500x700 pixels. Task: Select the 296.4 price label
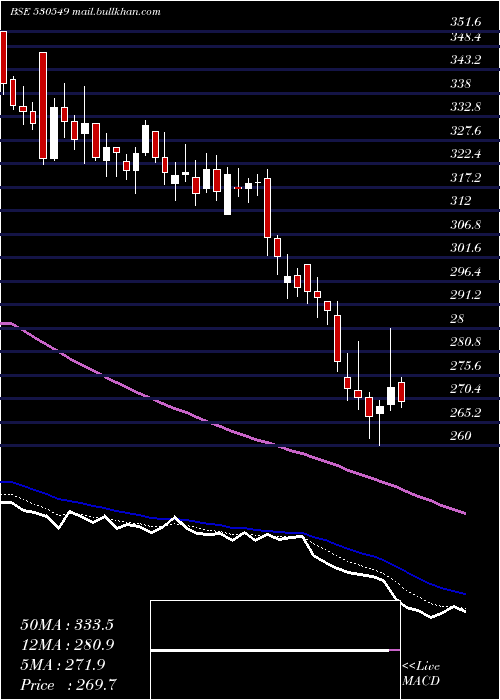click(x=465, y=271)
